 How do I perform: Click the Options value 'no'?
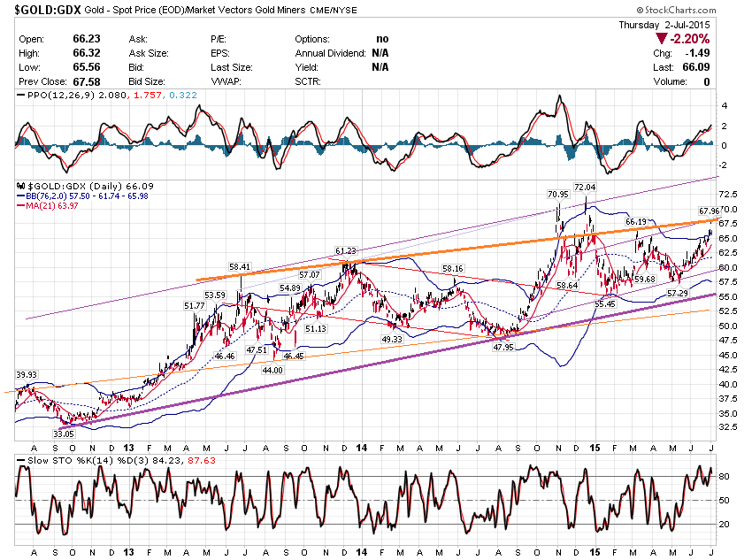[382, 39]
